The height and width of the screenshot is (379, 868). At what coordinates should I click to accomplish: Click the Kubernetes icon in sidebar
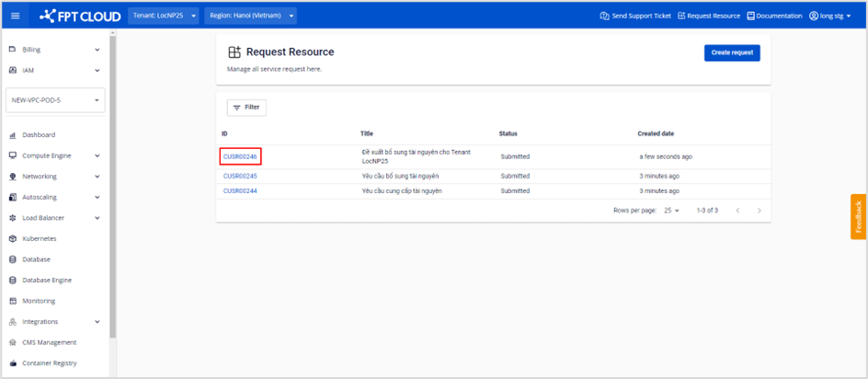click(x=13, y=239)
